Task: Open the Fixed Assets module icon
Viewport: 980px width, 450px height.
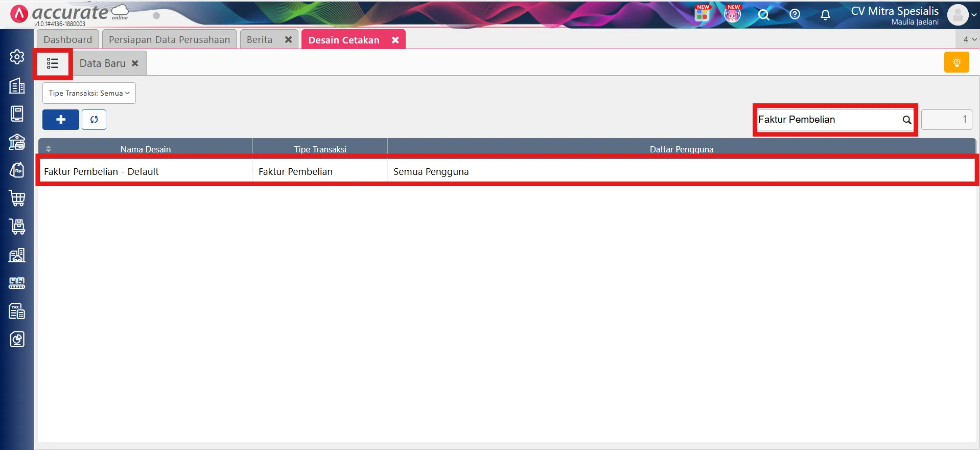Action: pos(17,255)
